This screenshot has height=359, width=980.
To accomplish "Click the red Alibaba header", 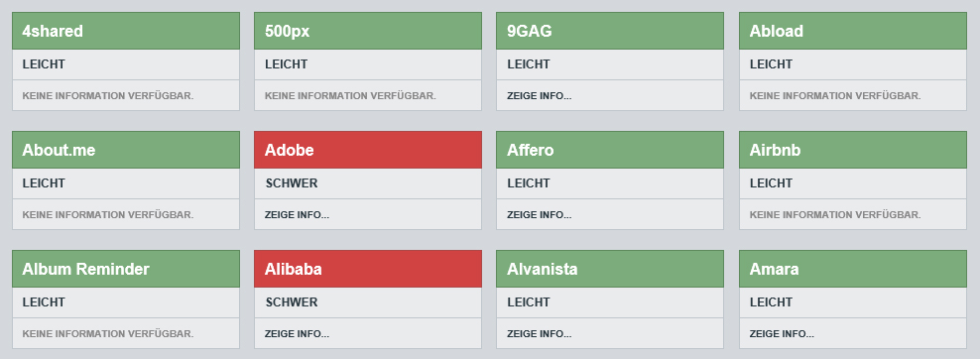I will (x=367, y=269).
